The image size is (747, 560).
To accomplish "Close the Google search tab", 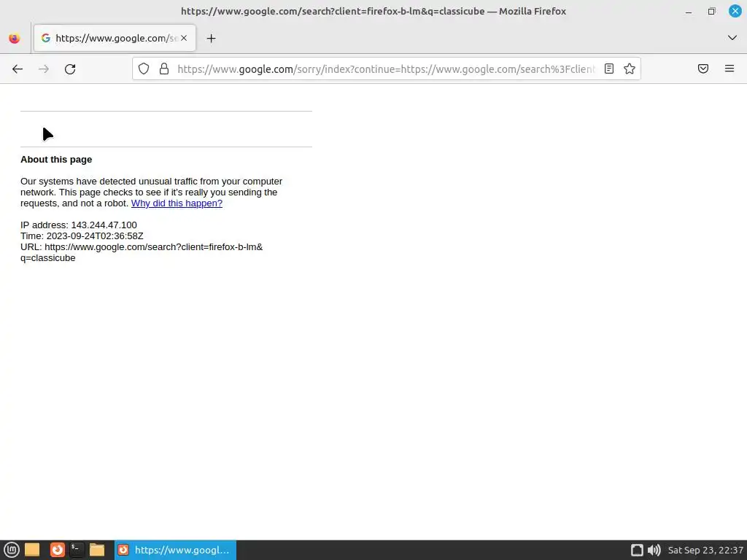I will tap(184, 38).
